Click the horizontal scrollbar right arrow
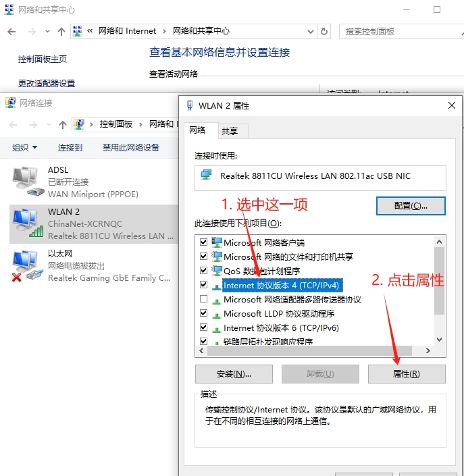This screenshot has height=476, width=464. 428,350
